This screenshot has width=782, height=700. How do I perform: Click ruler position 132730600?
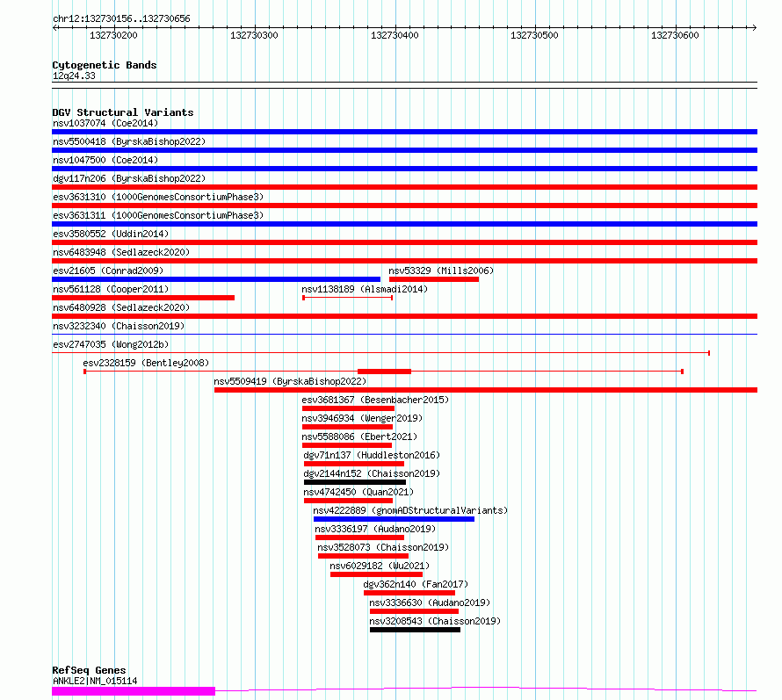(x=676, y=35)
